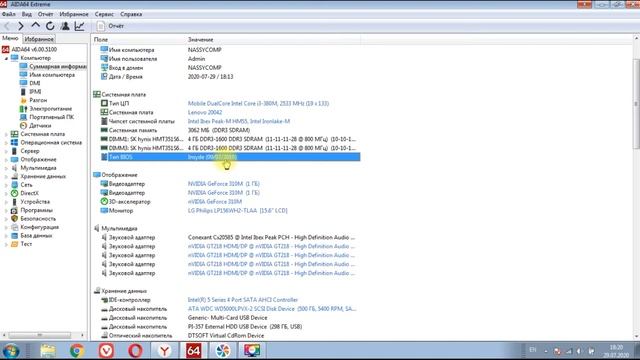
Task: Click the up-level arrow in the toolbar
Action: point(36,26)
